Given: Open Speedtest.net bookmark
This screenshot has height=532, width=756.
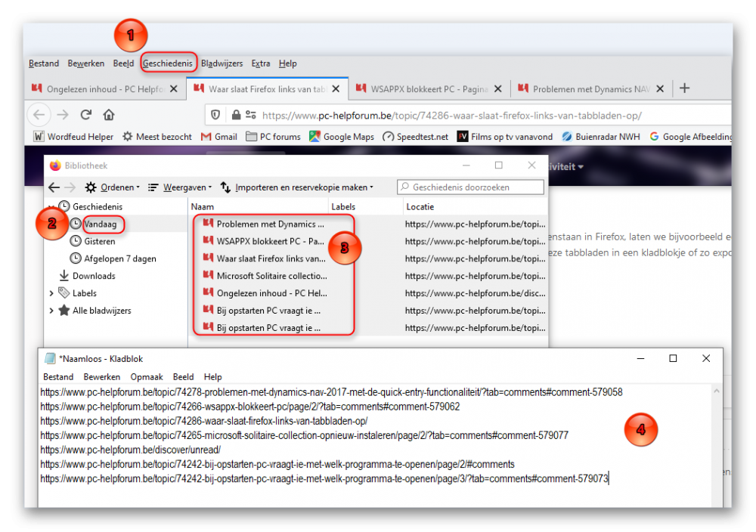Looking at the screenshot, I should (416, 137).
